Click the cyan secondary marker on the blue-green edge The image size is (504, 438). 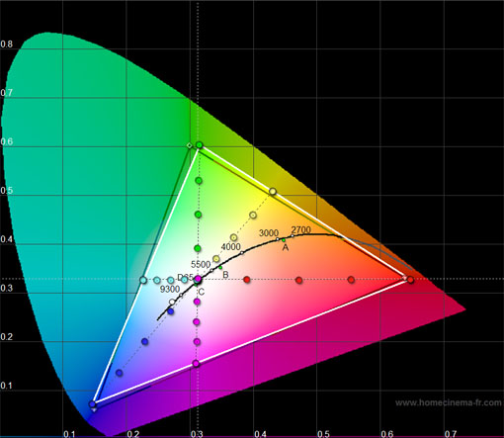point(143,280)
